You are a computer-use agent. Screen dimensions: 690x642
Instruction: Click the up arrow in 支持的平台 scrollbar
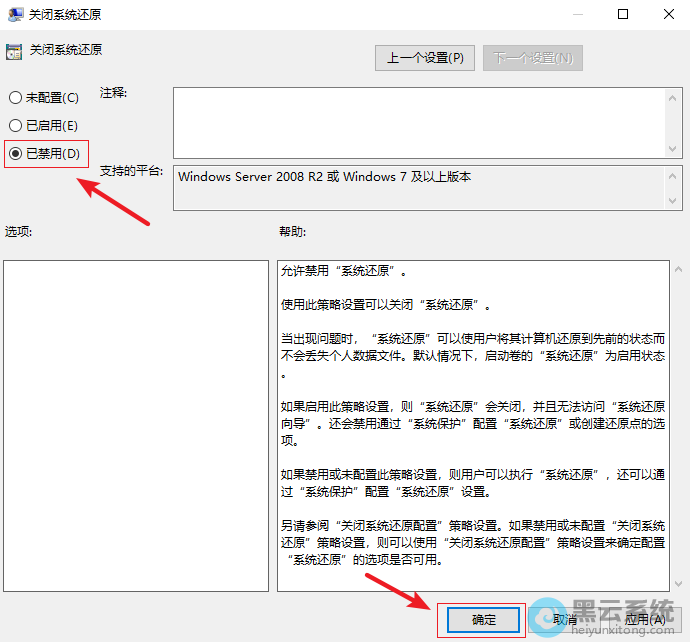pos(673,176)
